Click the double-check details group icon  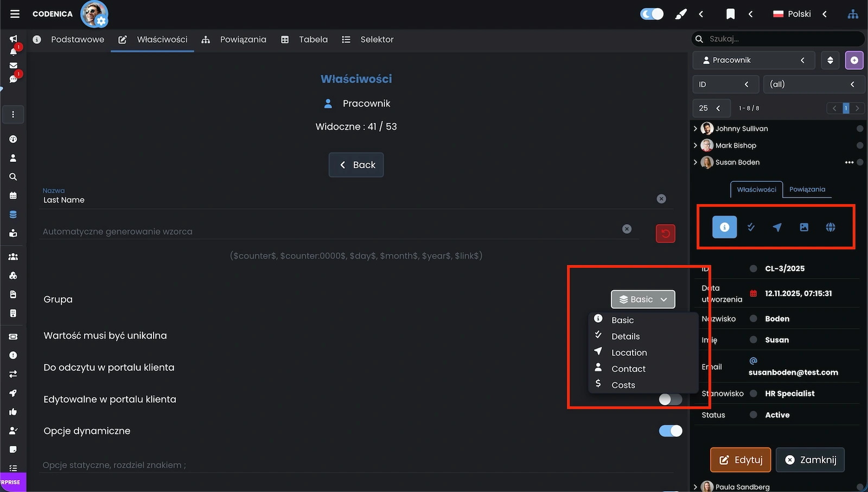pos(751,227)
